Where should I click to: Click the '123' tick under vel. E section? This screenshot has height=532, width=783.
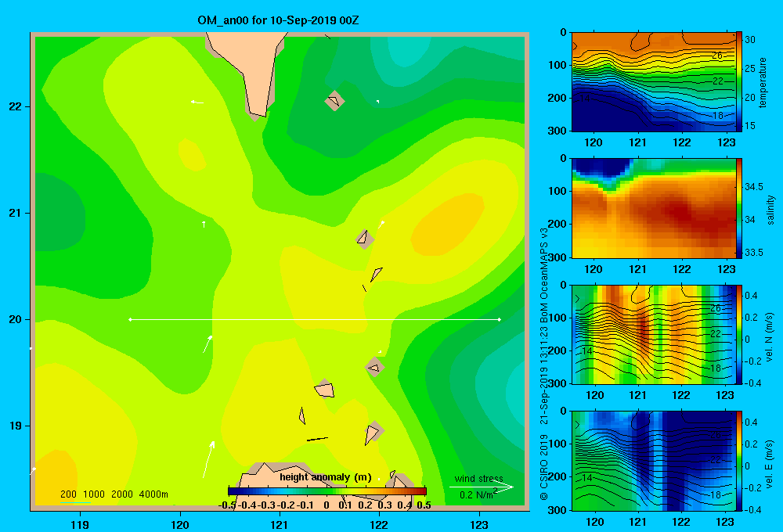[x=724, y=522]
